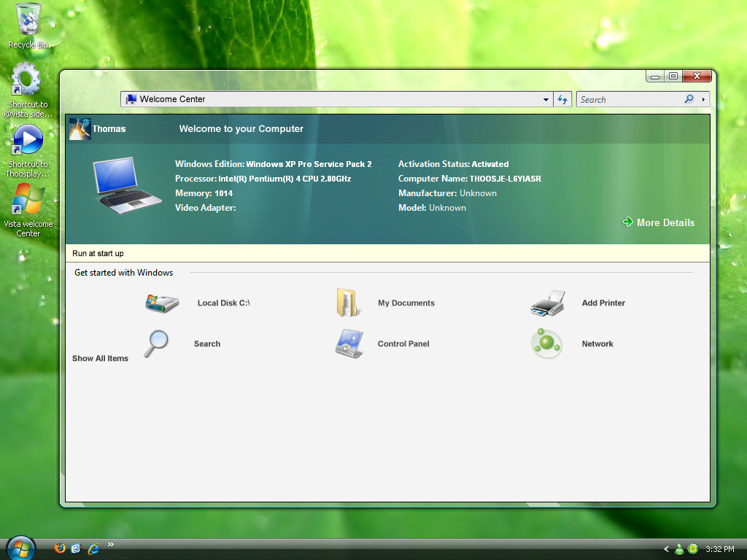Click the Search label under Get started

tap(207, 344)
